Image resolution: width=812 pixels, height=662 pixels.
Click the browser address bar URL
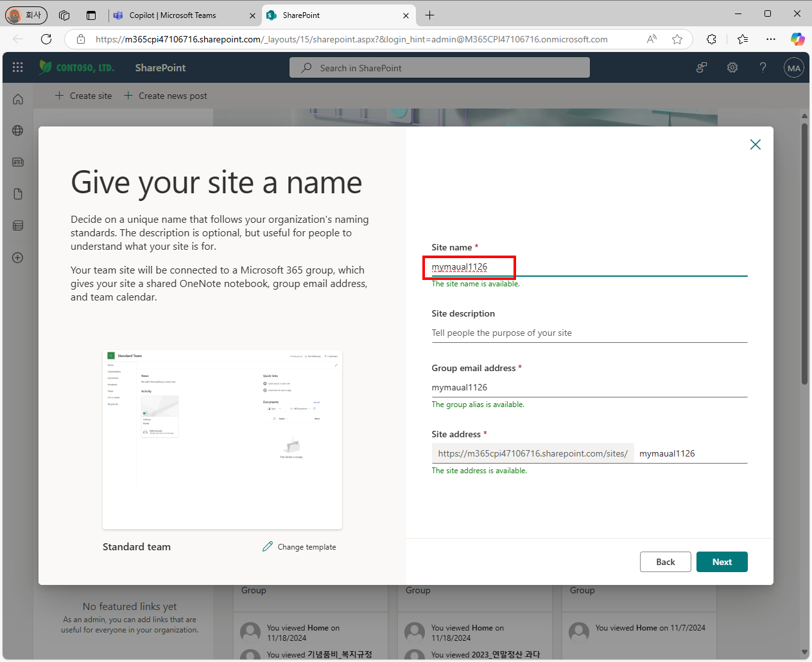(x=352, y=39)
